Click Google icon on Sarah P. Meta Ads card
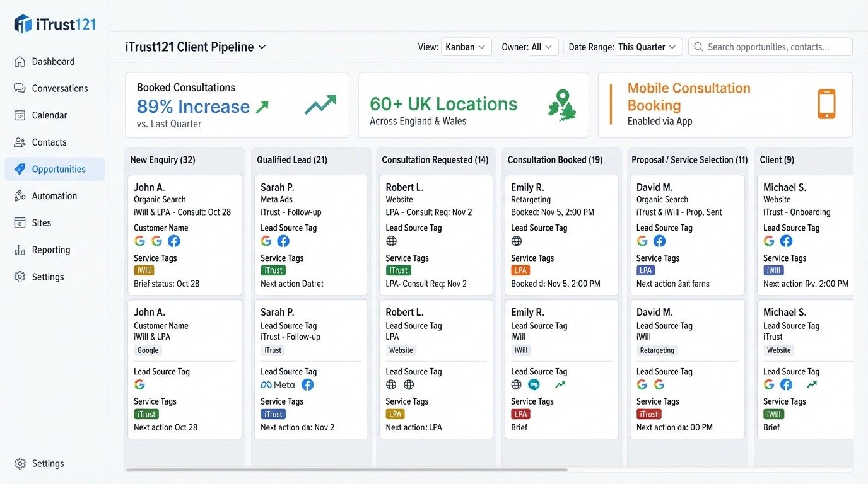Image resolution: width=868 pixels, height=484 pixels. (x=266, y=241)
